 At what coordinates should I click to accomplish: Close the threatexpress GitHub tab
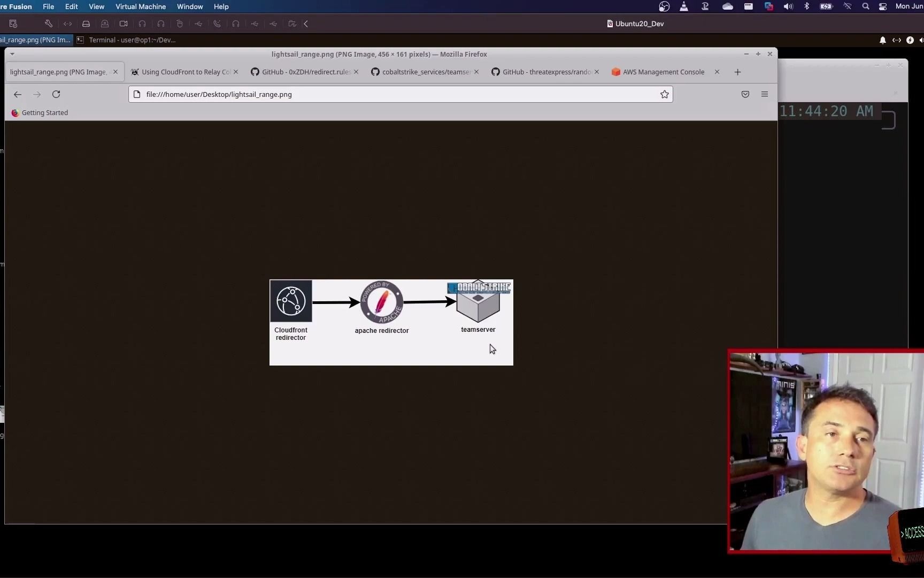[x=597, y=72]
